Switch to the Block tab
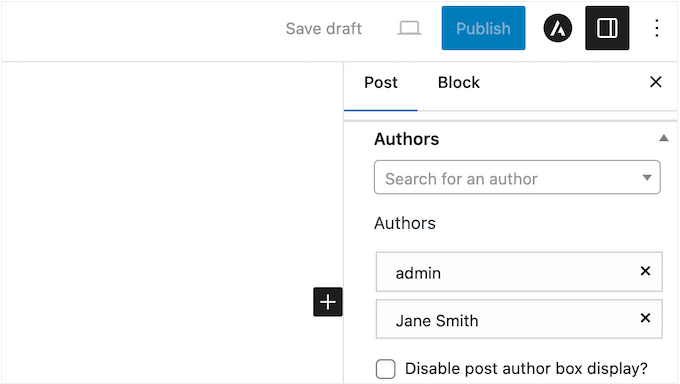Screen dimensions: 680x384 click(458, 82)
